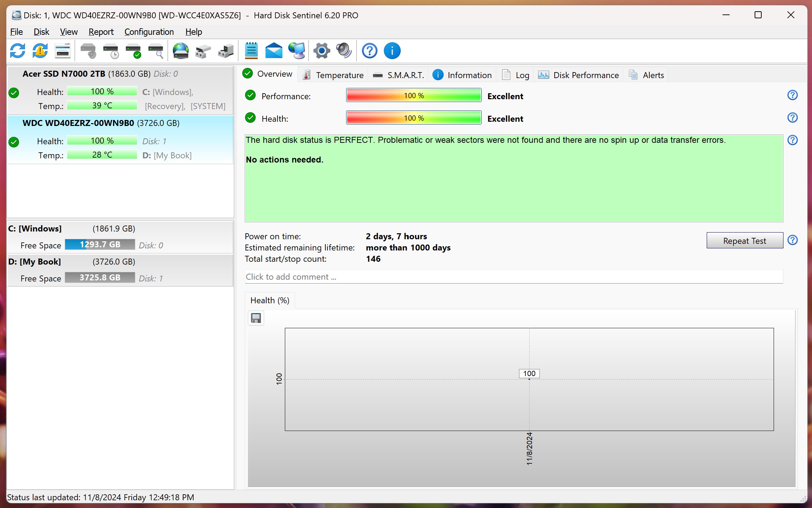
Task: Click the 1293.7 GB free space bar
Action: click(x=100, y=245)
